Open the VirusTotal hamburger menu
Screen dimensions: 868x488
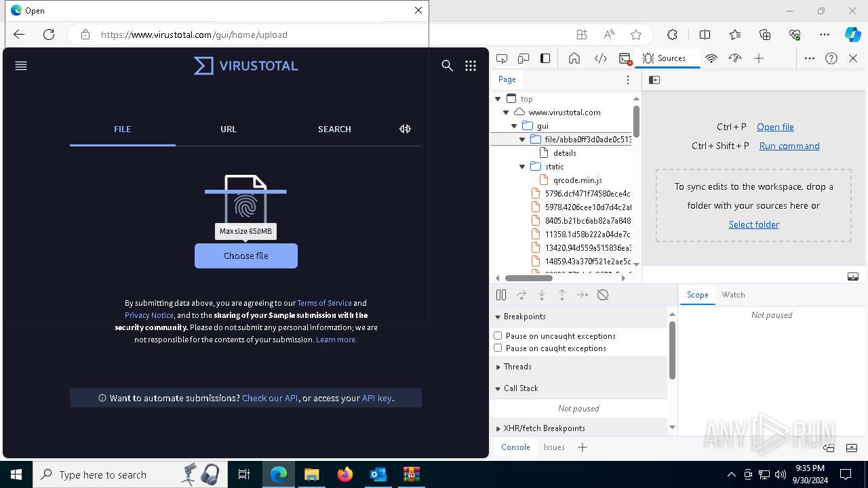[x=21, y=66]
